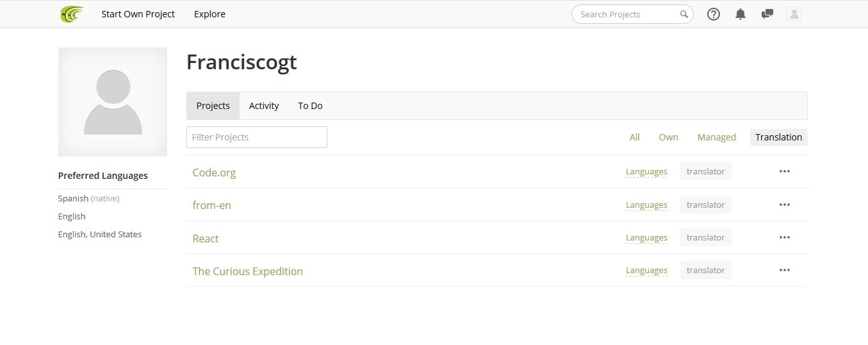The image size is (868, 345).
Task: Expand Languages for The Curious Expedition
Action: click(646, 271)
